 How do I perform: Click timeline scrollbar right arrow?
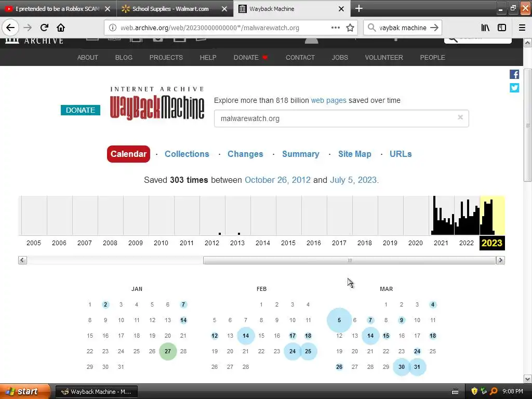(500, 260)
